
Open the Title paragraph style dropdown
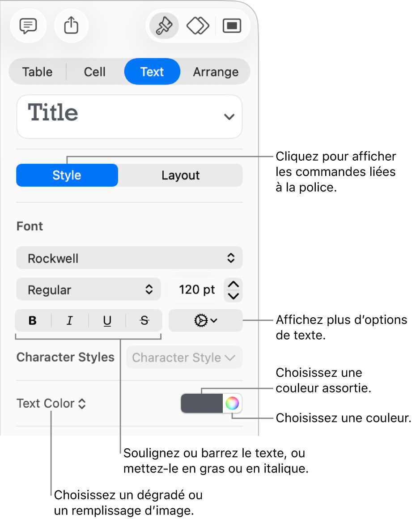pos(129,116)
